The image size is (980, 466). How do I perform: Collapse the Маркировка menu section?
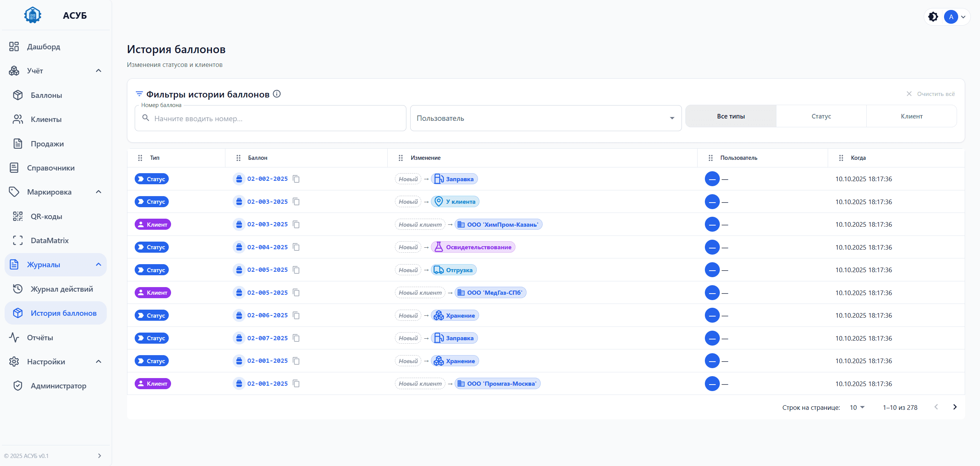pos(98,192)
